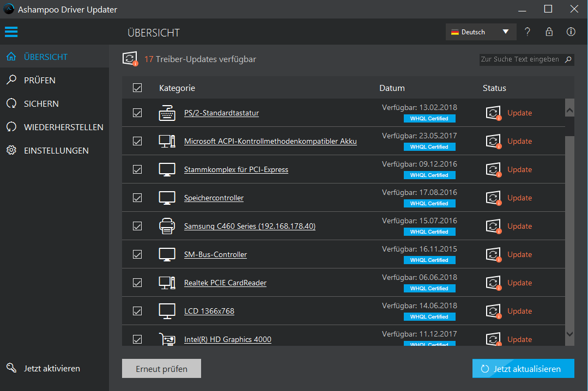Click the Erneut prüfen button

pos(161,369)
